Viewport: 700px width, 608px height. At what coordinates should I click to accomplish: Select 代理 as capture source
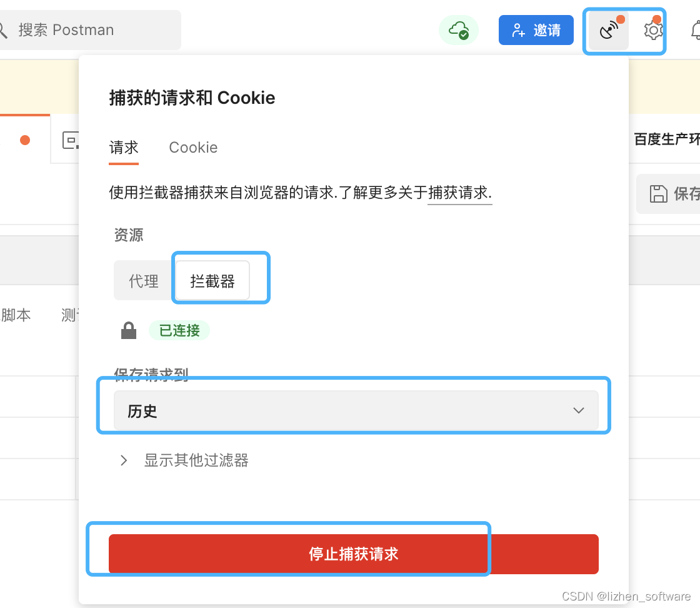[144, 281]
